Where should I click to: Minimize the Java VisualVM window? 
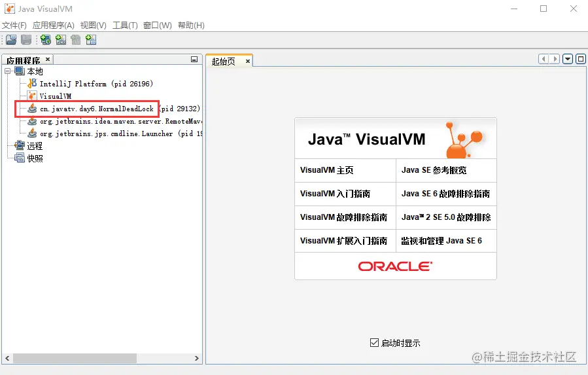[514, 9]
